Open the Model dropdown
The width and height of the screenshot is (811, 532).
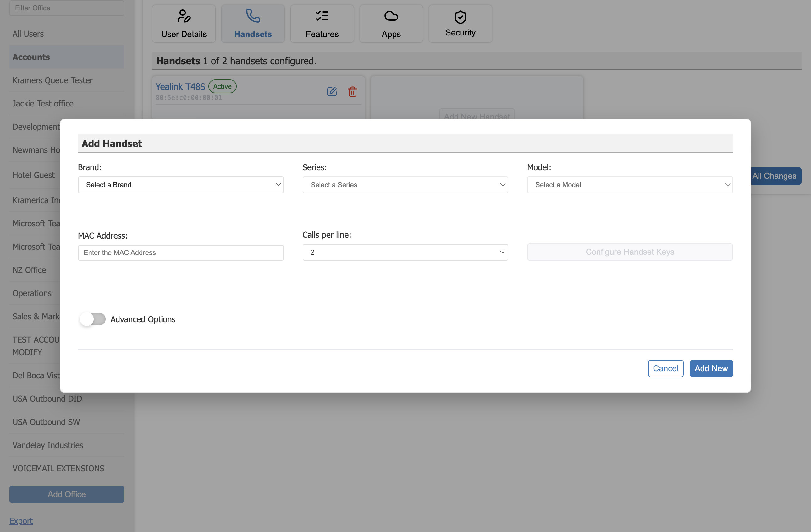(x=630, y=185)
